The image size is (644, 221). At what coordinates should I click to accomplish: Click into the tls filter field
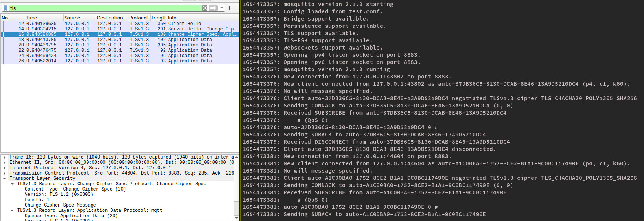click(105, 8)
